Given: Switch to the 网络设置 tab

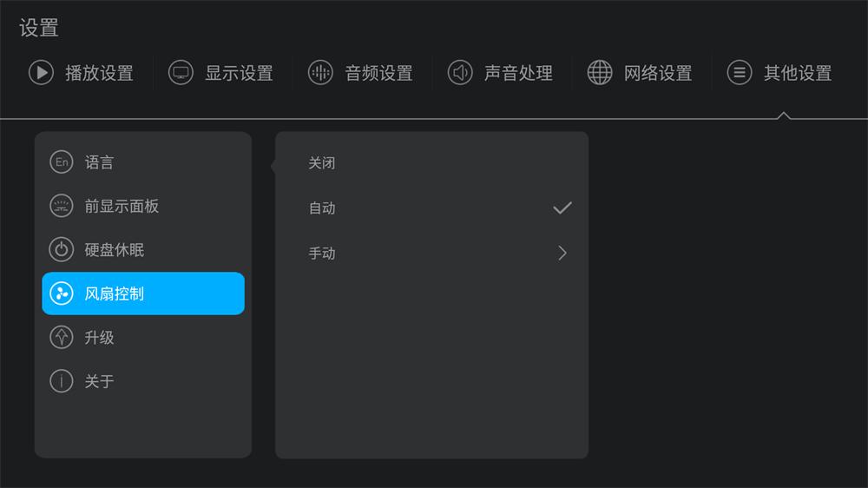Looking at the screenshot, I should (640, 73).
